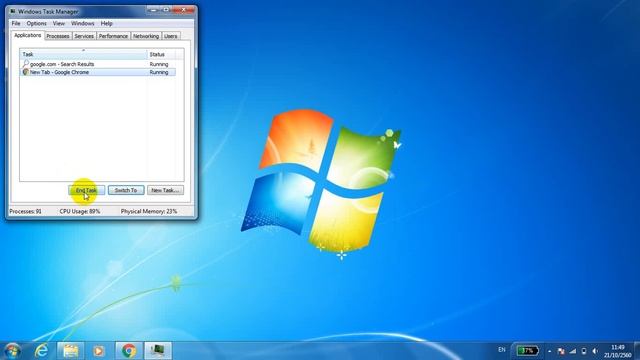
Task: Open the View menu
Action: (x=59, y=24)
